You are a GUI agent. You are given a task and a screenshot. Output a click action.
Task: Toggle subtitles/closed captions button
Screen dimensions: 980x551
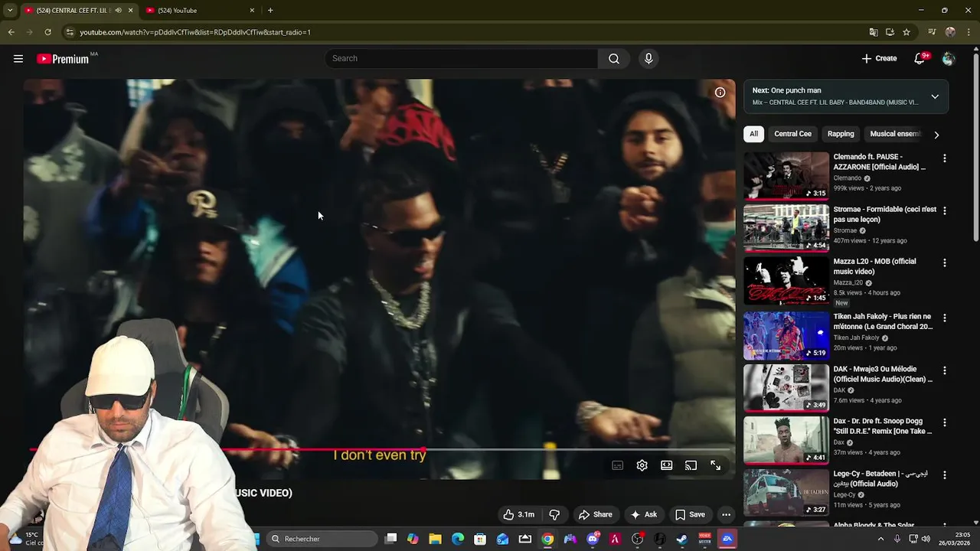[x=617, y=465]
